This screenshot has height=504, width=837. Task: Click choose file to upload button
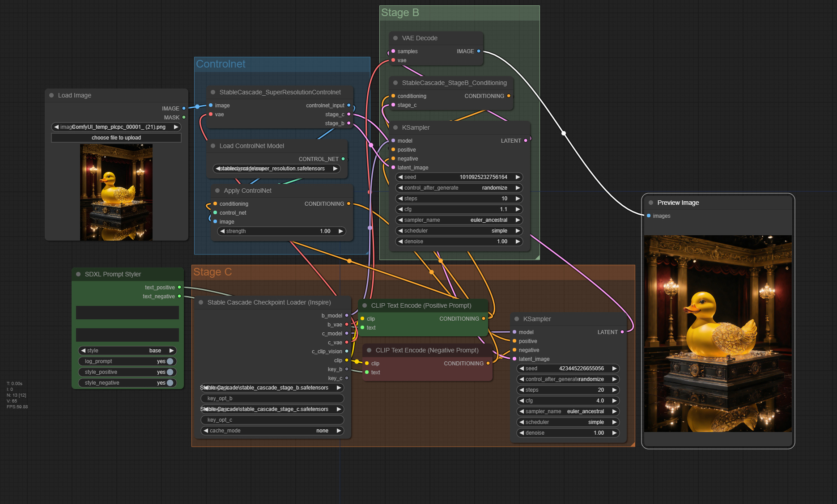tap(116, 138)
